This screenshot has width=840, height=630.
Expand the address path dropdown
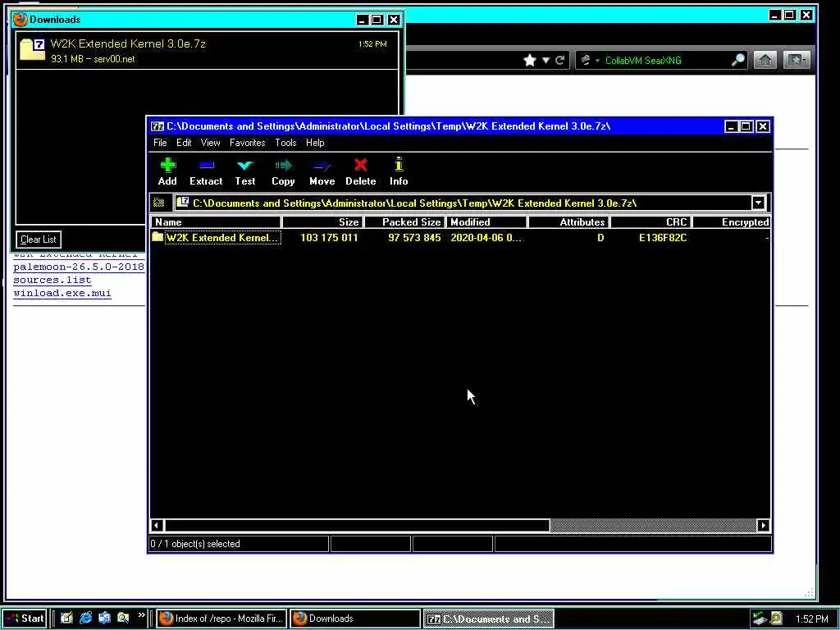(x=758, y=203)
